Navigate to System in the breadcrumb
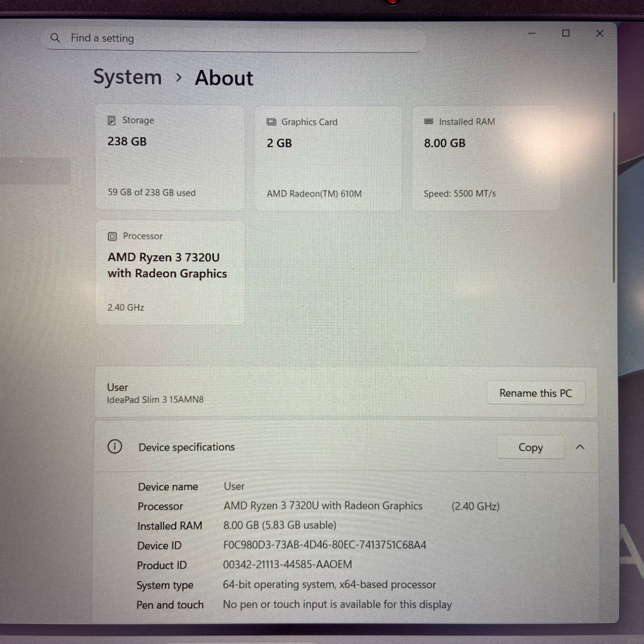This screenshot has height=644, width=644. tap(127, 77)
